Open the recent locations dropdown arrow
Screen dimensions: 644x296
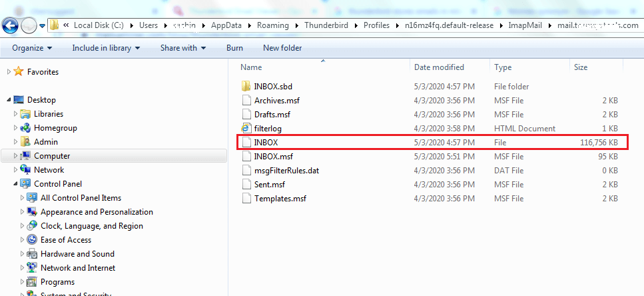[x=42, y=26]
